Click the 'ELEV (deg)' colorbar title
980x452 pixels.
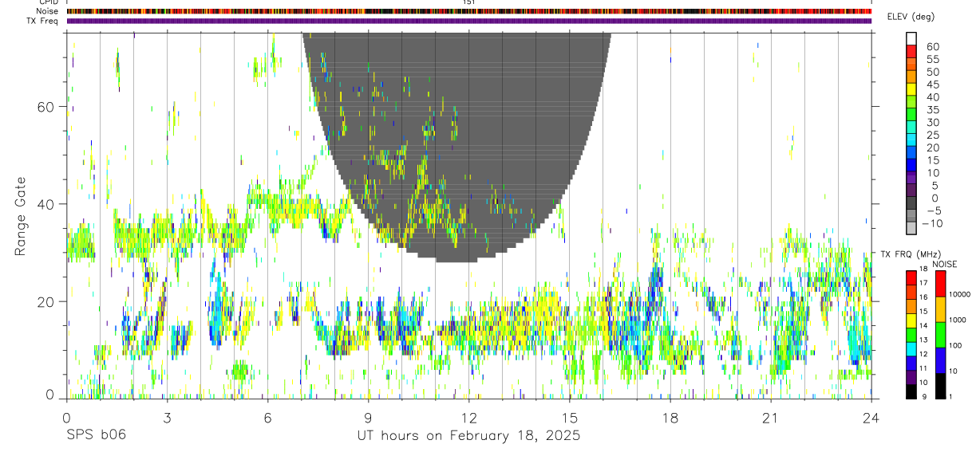point(911,17)
